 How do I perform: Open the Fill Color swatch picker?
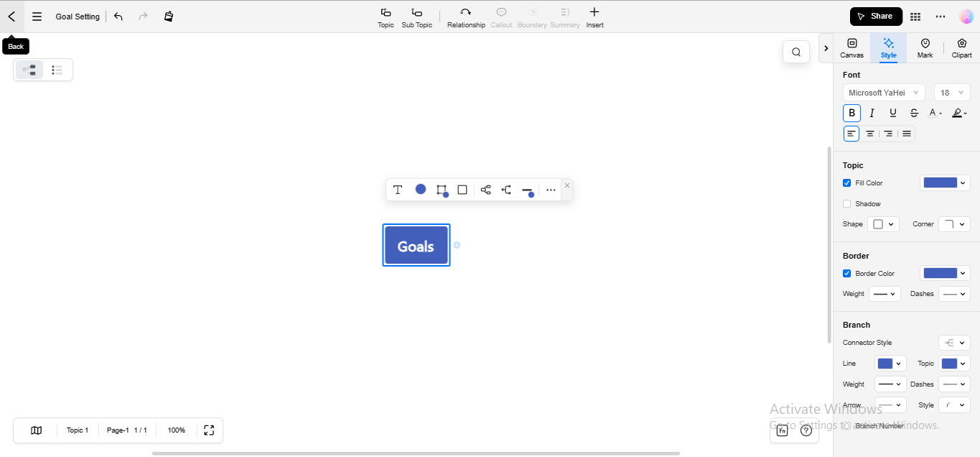945,183
